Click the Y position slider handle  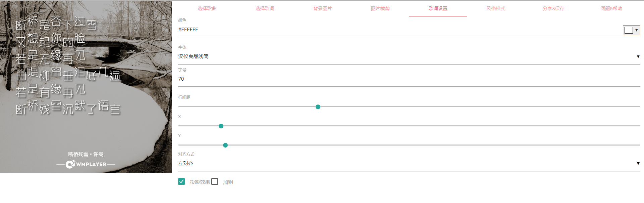[x=225, y=145]
